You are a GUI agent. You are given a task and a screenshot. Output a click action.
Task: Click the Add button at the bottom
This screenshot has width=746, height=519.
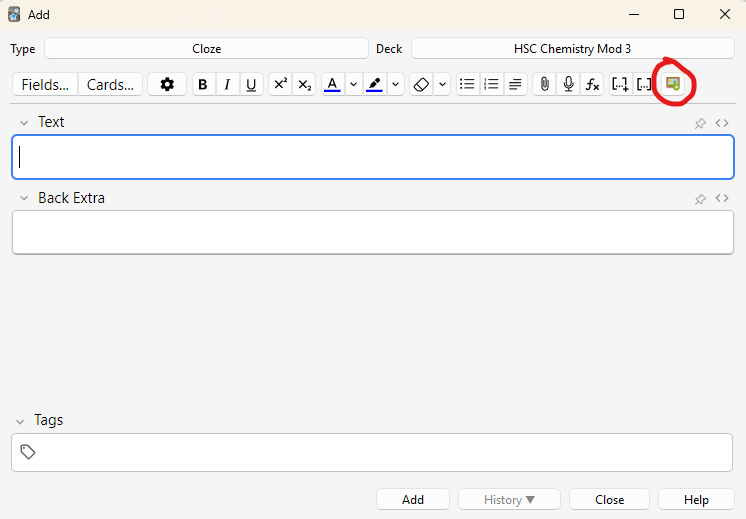(x=413, y=499)
